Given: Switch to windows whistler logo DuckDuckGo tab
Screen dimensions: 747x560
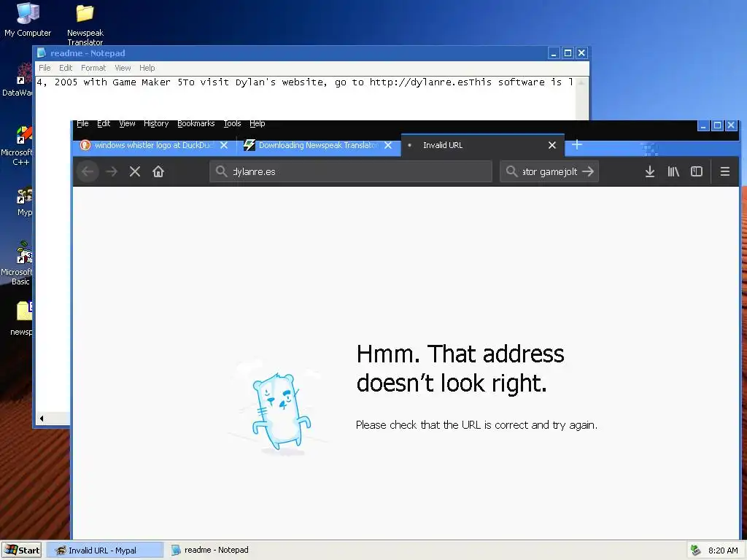Looking at the screenshot, I should pyautogui.click(x=153, y=145).
